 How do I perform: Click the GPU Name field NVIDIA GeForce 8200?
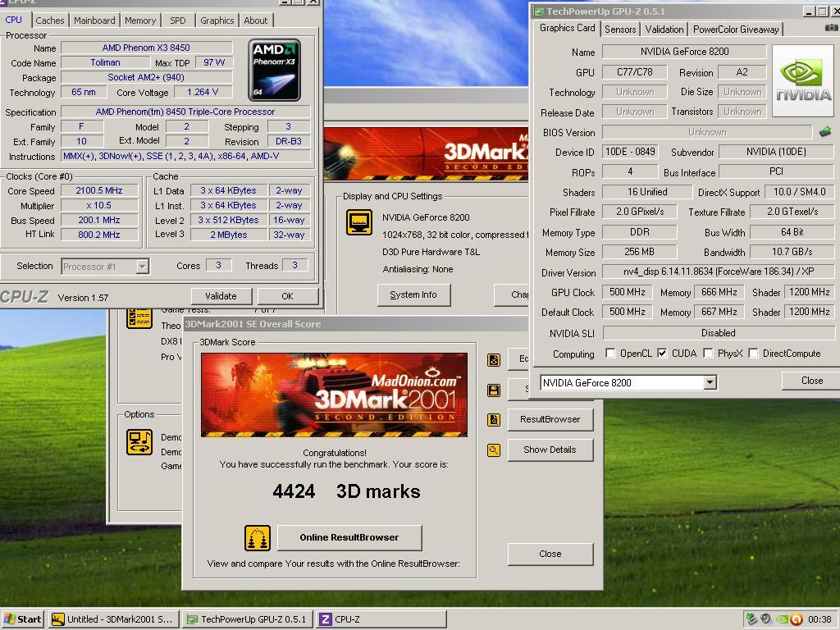(x=685, y=52)
